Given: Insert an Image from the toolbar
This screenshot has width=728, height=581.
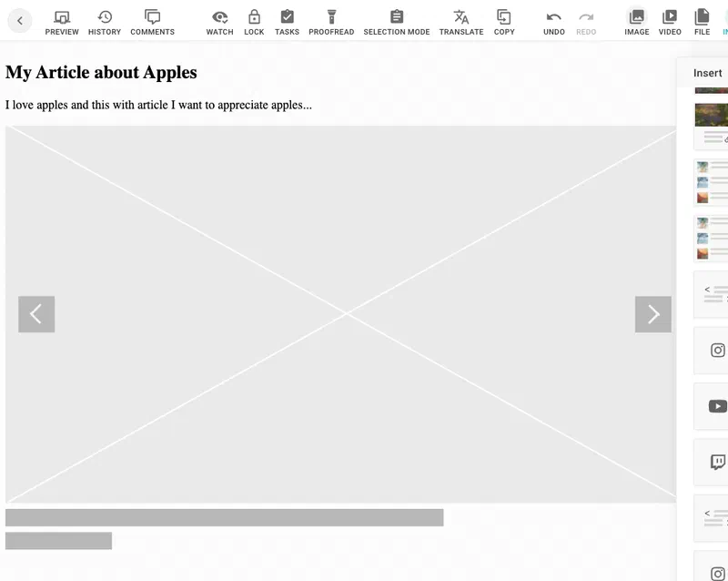Looking at the screenshot, I should pyautogui.click(x=636, y=22).
